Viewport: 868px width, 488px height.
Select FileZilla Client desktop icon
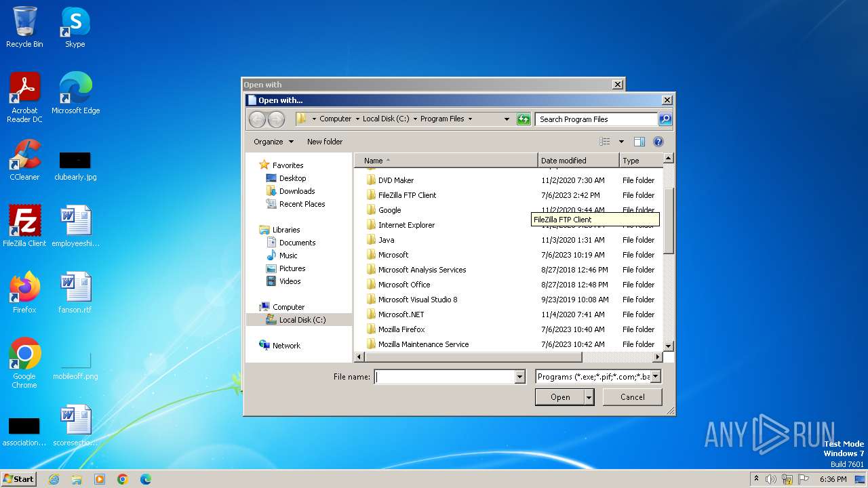tap(24, 226)
